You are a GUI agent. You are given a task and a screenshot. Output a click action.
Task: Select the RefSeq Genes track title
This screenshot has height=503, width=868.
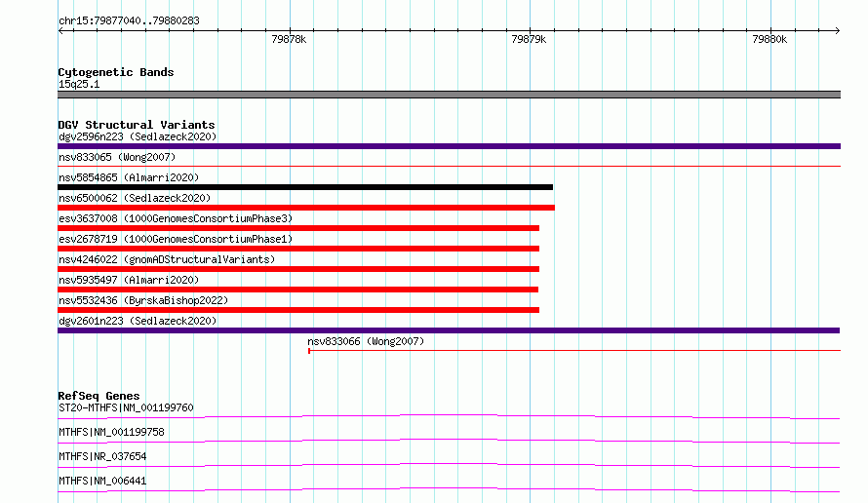tap(99, 396)
